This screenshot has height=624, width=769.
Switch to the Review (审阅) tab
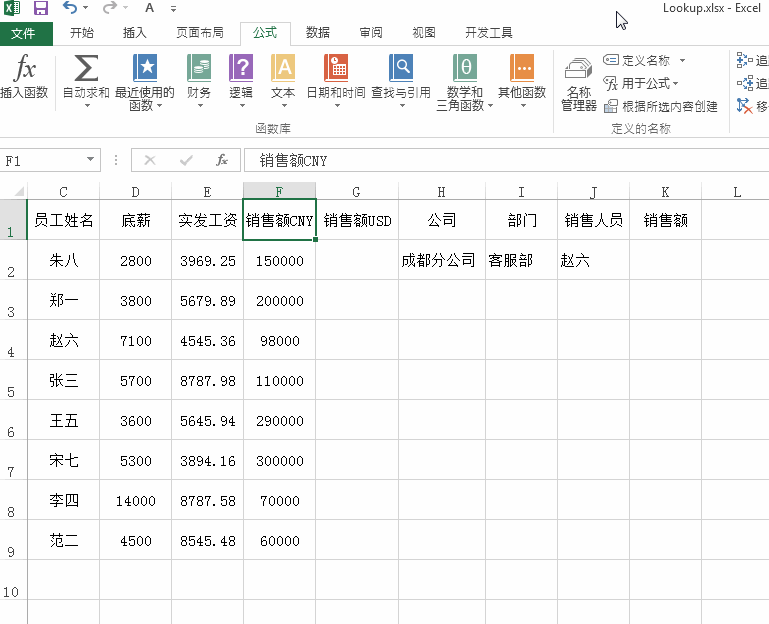pos(371,33)
